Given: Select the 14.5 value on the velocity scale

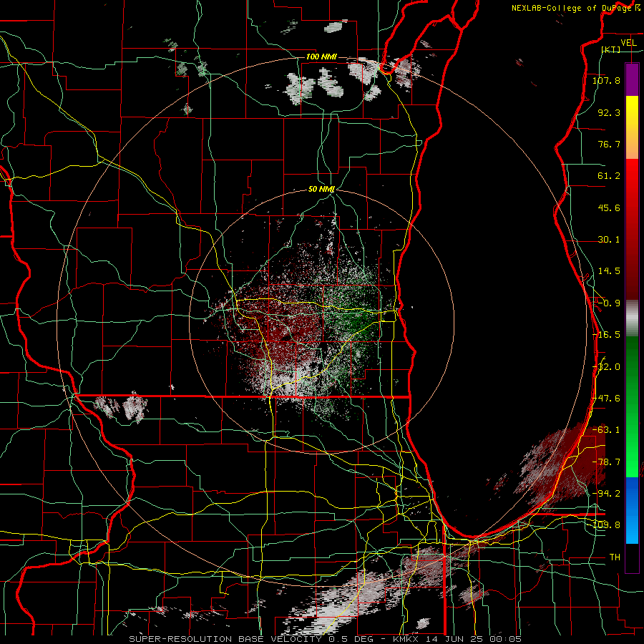Looking at the screenshot, I should [x=609, y=271].
